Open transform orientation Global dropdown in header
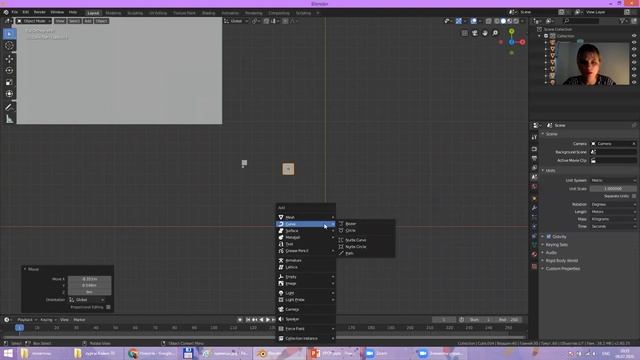Image resolution: width=640 pixels, height=360 pixels. (236, 21)
